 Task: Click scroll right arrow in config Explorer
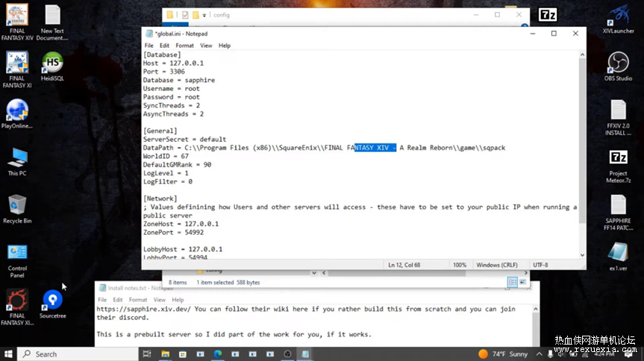[x=525, y=273]
